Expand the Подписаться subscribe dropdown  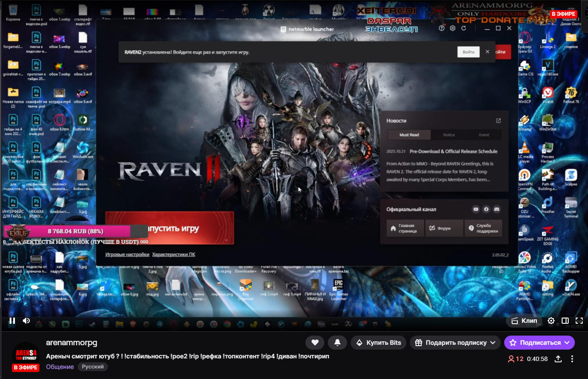539,343
